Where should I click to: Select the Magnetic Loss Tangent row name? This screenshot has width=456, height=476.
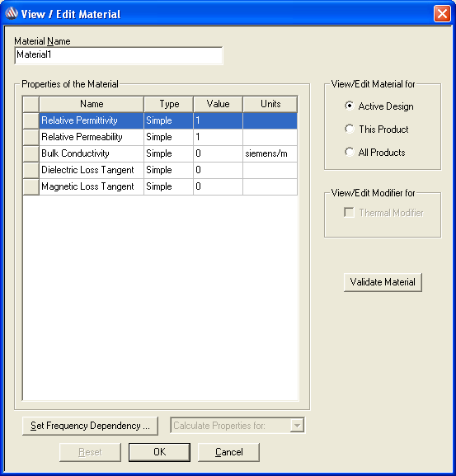(87, 186)
